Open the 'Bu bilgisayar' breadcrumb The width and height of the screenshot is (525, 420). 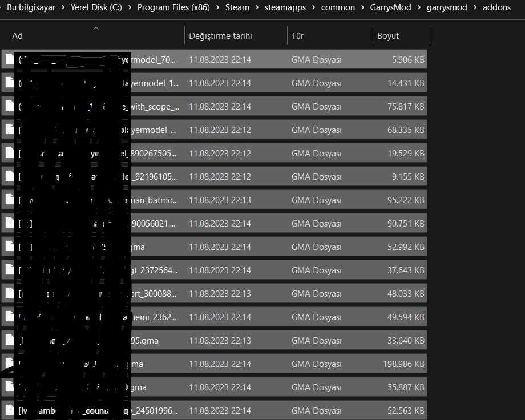click(x=31, y=7)
